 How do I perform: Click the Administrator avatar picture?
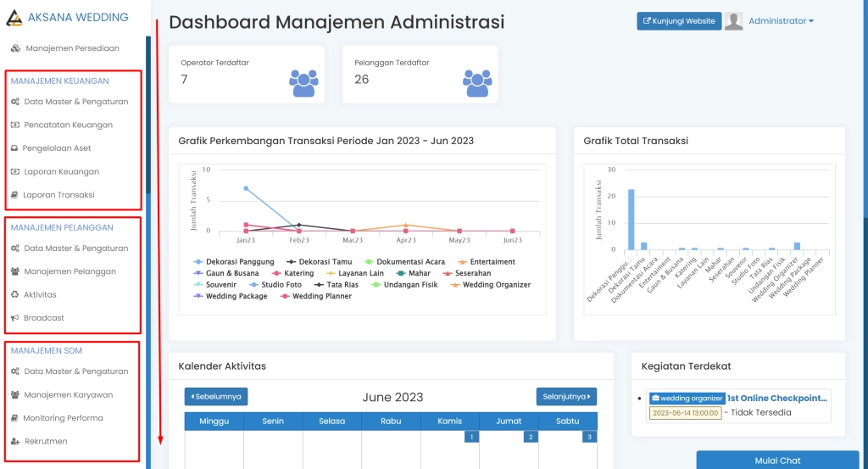coord(734,21)
